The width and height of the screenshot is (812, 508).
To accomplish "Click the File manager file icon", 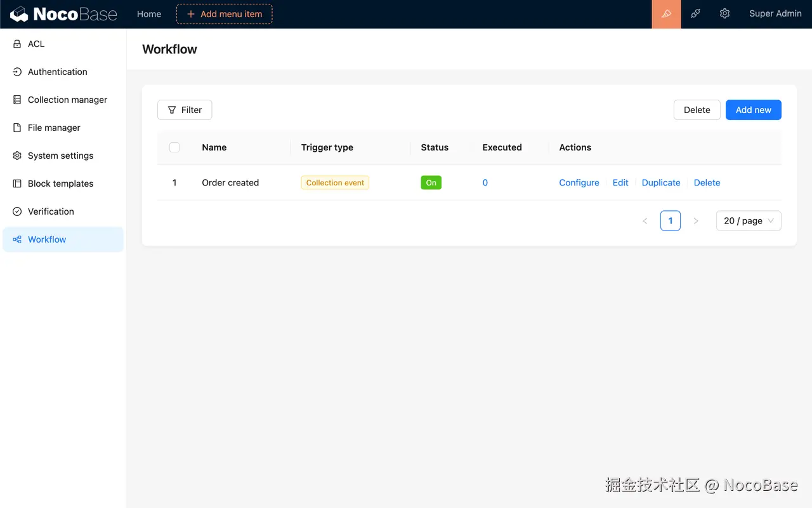I will pos(17,128).
